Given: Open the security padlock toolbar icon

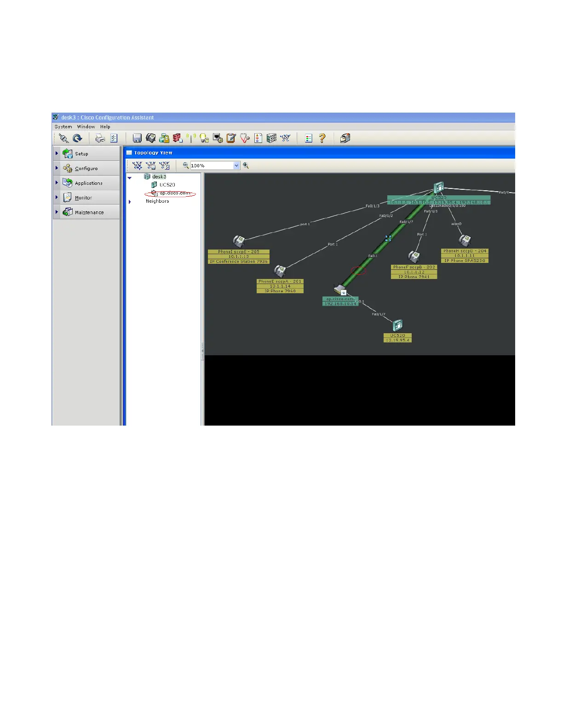Looking at the screenshot, I should (164, 138).
